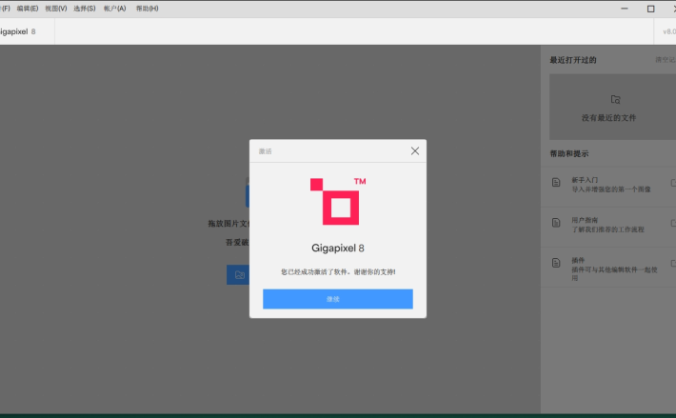Click 导入并增强您的第一个图像 description text
The height and width of the screenshot is (418, 676).
[x=611, y=189]
